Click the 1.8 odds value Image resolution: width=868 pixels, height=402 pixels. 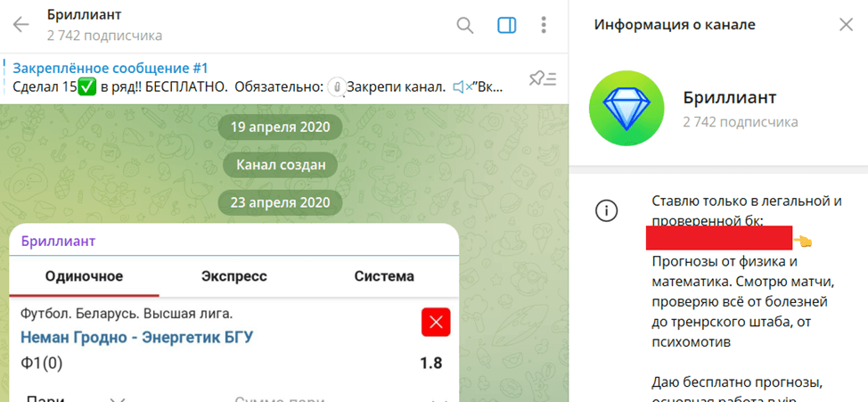tap(430, 364)
